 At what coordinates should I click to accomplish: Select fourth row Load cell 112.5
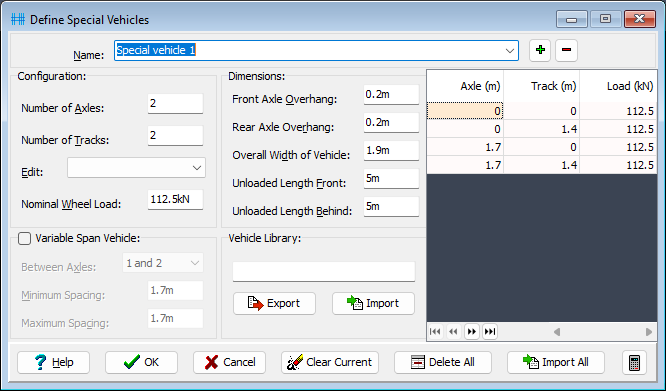[x=618, y=165]
